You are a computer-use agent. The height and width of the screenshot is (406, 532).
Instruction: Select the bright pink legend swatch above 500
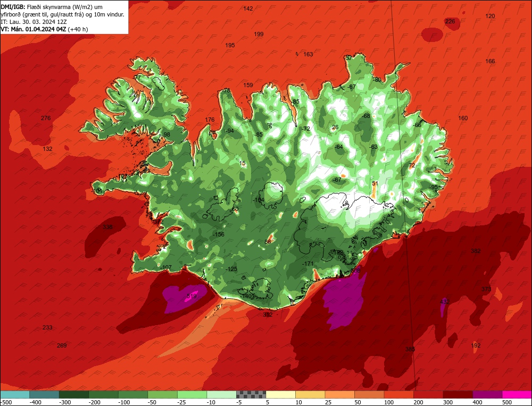[517, 394]
